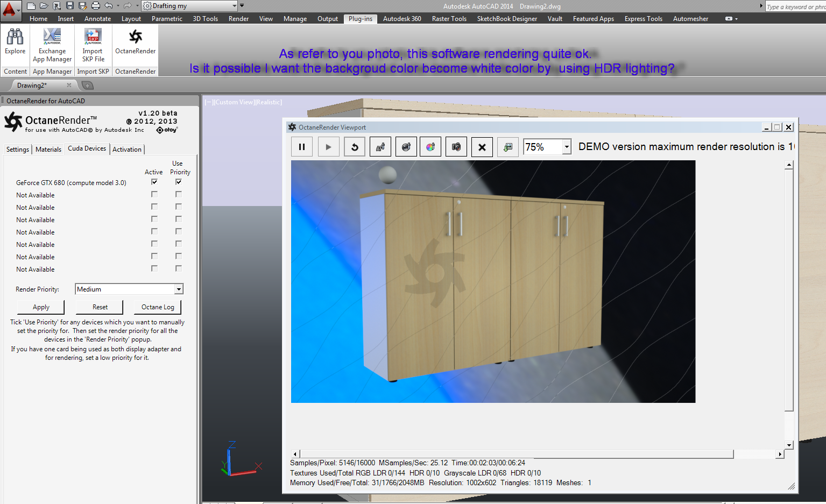The width and height of the screenshot is (826, 504).
Task: Switch to the Render ribbon tab
Action: click(238, 19)
